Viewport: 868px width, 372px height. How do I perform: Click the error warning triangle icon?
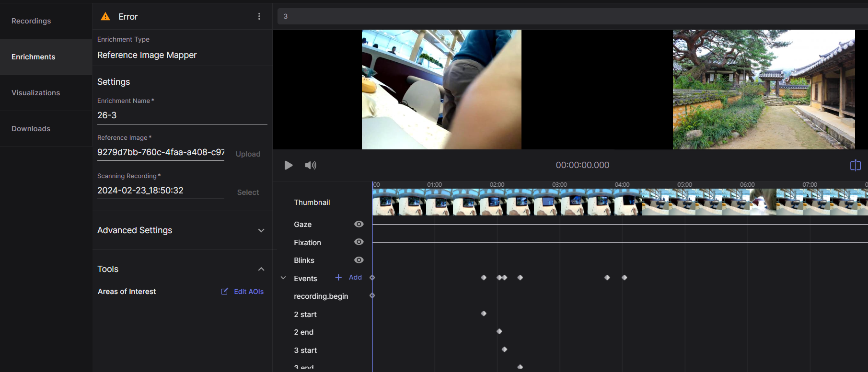pos(105,17)
